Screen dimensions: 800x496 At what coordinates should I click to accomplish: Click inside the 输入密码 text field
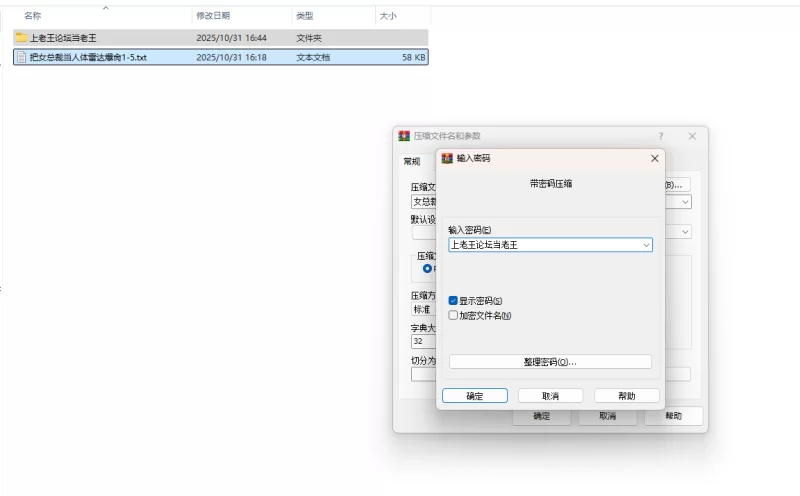click(x=540, y=244)
